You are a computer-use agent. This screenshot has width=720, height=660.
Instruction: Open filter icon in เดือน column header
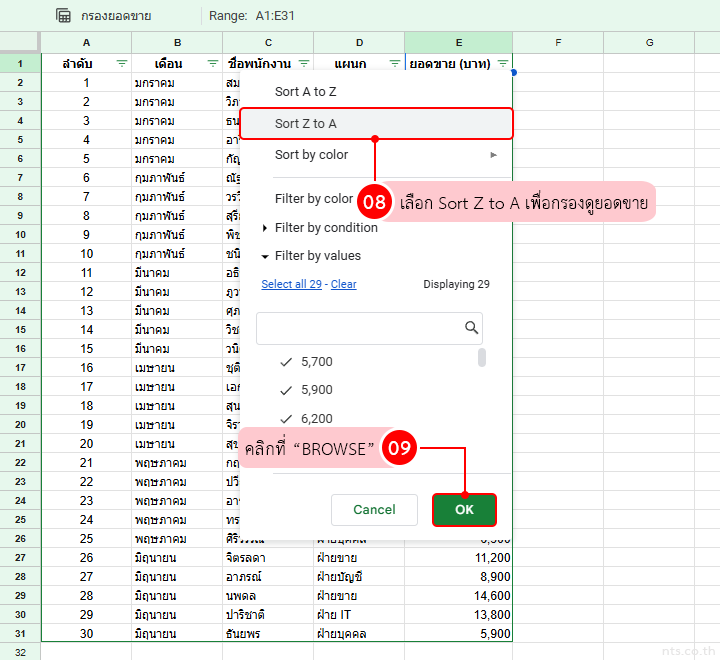(x=213, y=63)
